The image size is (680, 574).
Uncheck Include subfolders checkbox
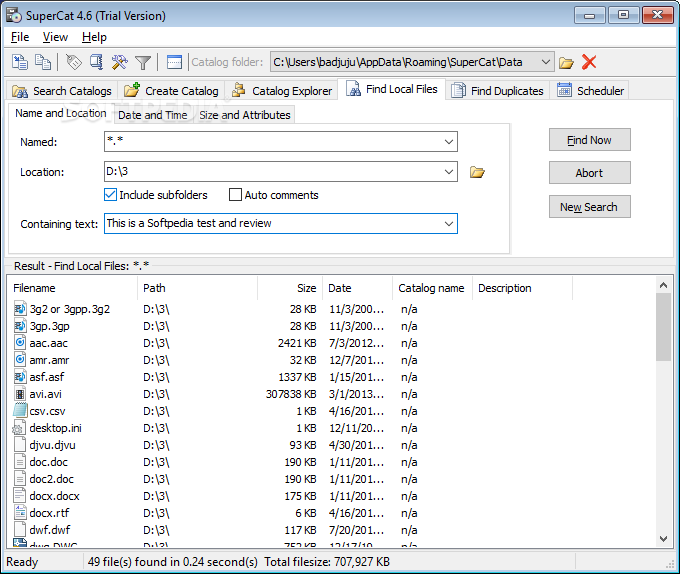point(110,195)
